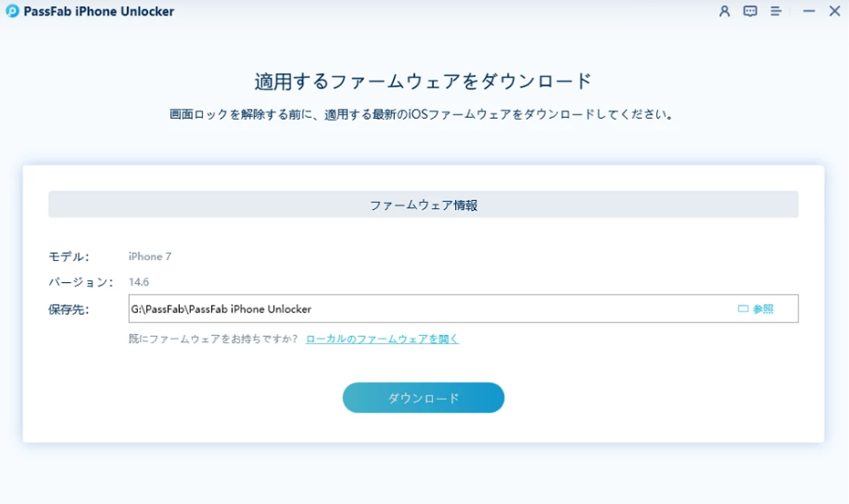Click the 画面ロックを解除する前に subtitle text
This screenshot has width=849, height=504.
[x=420, y=115]
